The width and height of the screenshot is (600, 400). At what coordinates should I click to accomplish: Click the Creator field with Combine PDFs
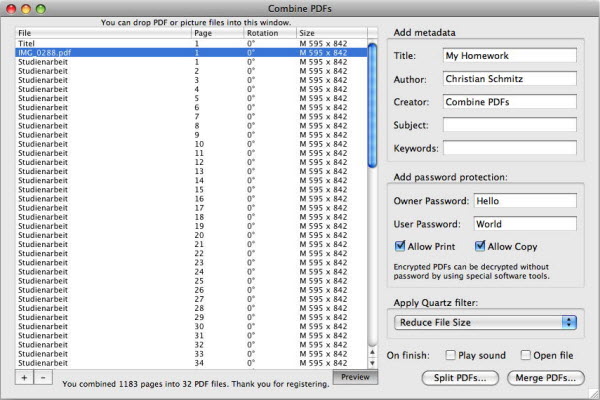point(510,102)
